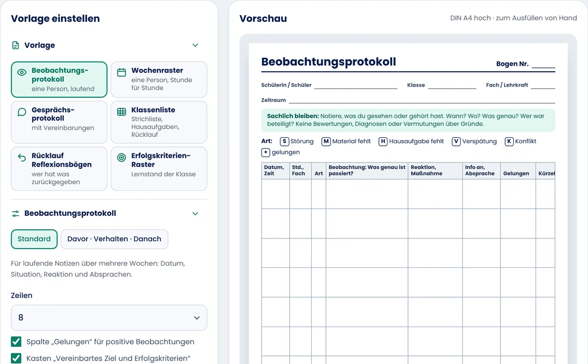
Task: Click the green Sachlich bleiben hint box
Action: pyautogui.click(x=408, y=120)
